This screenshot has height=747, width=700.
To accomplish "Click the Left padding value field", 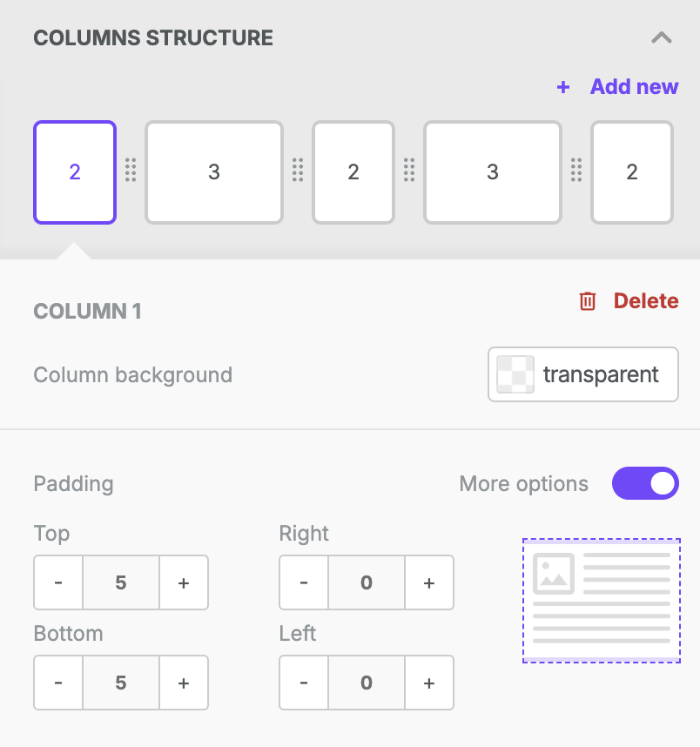I will click(367, 683).
